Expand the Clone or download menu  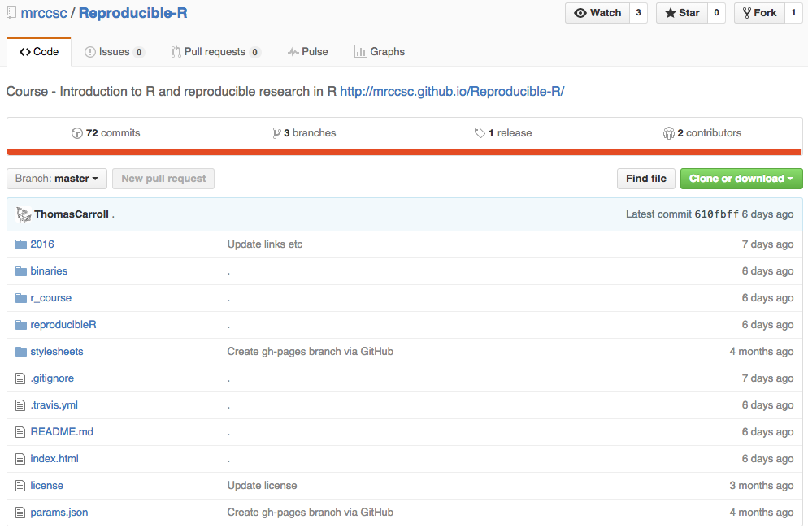741,179
